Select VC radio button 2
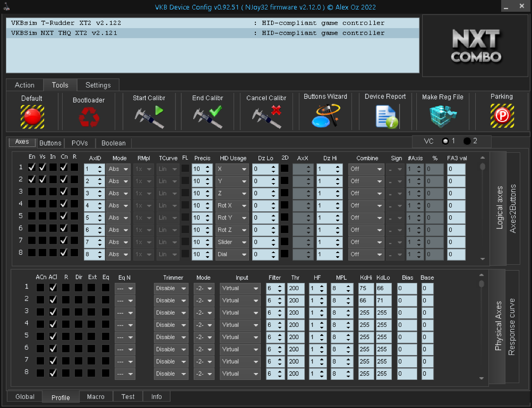532x408 pixels. click(467, 141)
